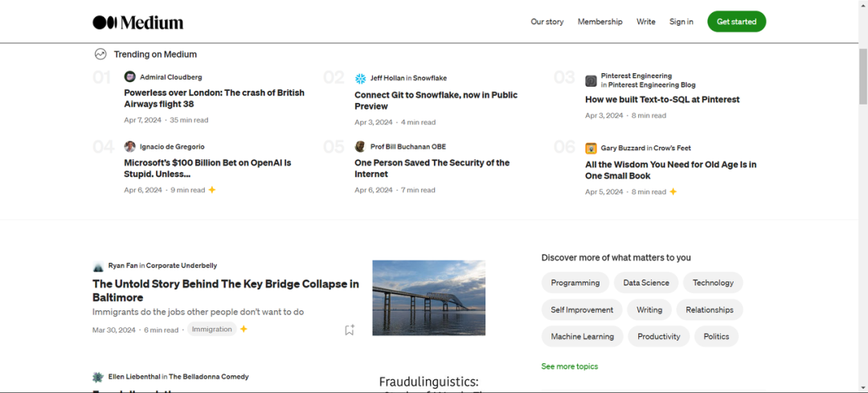Click the Medium logo in header
The width and height of the screenshot is (868, 393).
coord(138,23)
